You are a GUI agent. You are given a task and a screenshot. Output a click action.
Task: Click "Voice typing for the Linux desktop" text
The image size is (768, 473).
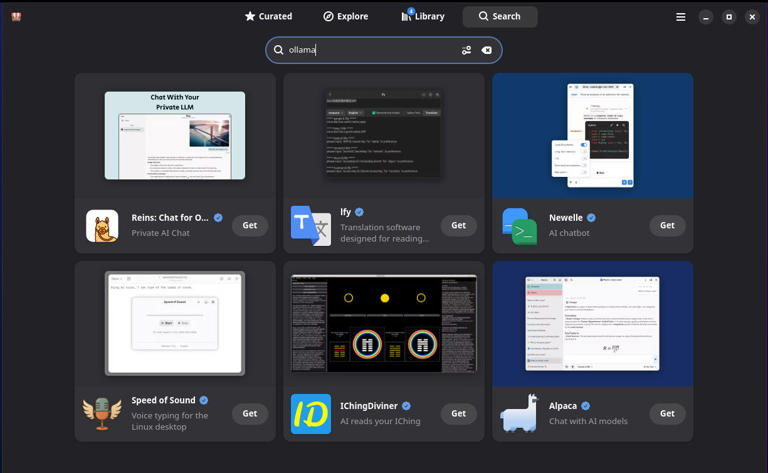pos(169,421)
